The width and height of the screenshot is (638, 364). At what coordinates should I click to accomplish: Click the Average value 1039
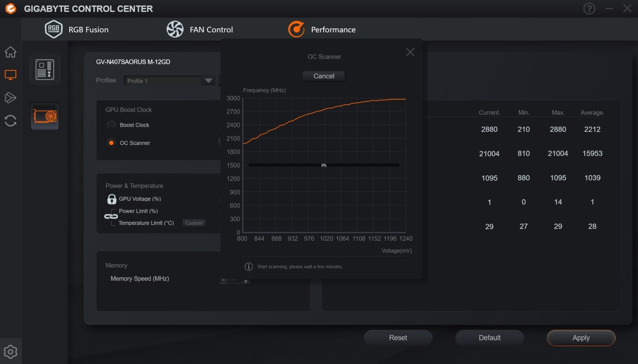coord(592,178)
